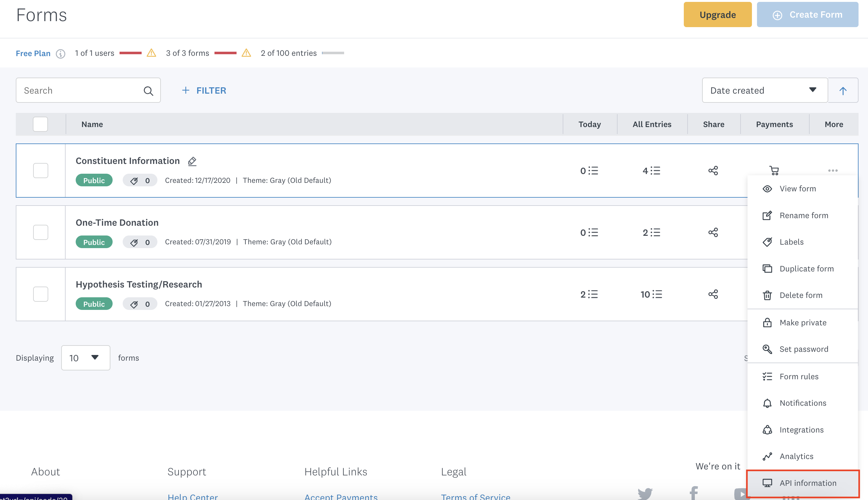The width and height of the screenshot is (868, 500).
Task: Open share icon for One-Time Donation
Action: tap(713, 232)
